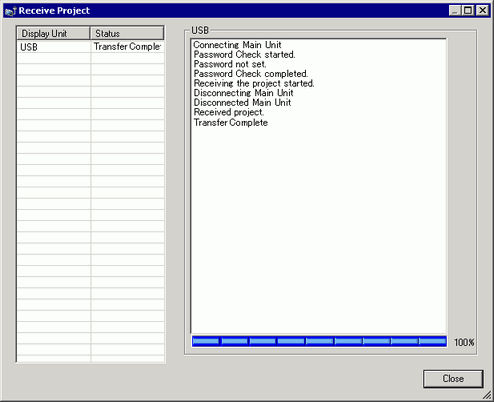Select the Status column header

[127, 33]
